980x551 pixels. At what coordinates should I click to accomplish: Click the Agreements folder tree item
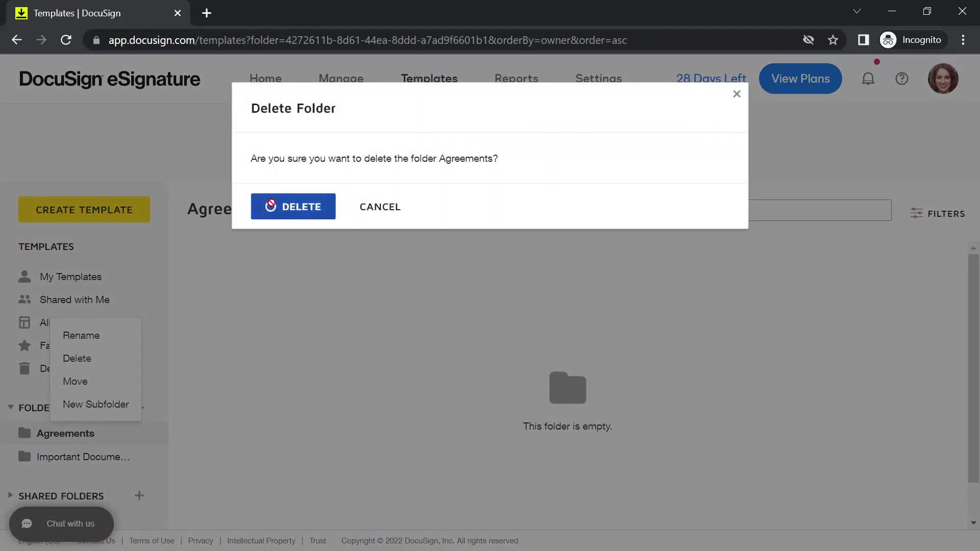[65, 433]
